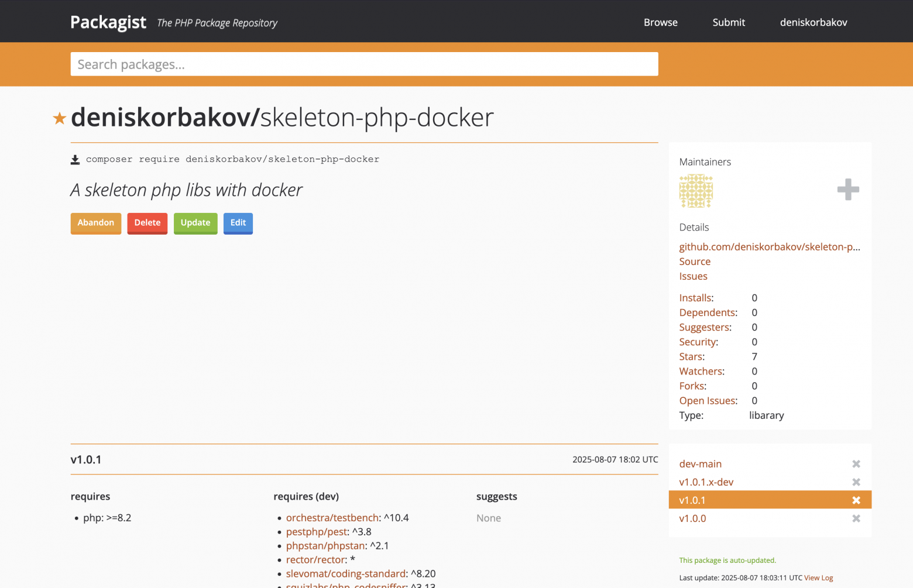
Task: Delete the v1.0.1 version with X
Action: coord(856,500)
